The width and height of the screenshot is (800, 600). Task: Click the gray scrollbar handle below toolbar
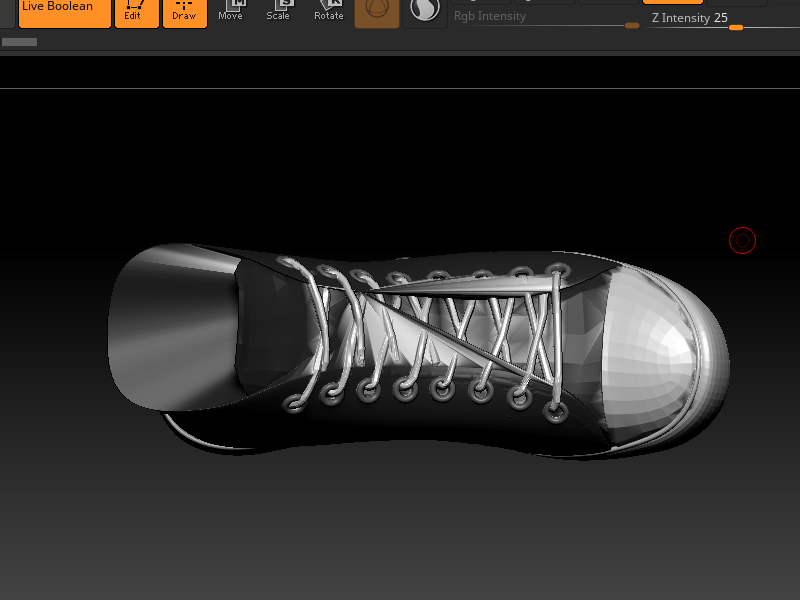(x=19, y=42)
